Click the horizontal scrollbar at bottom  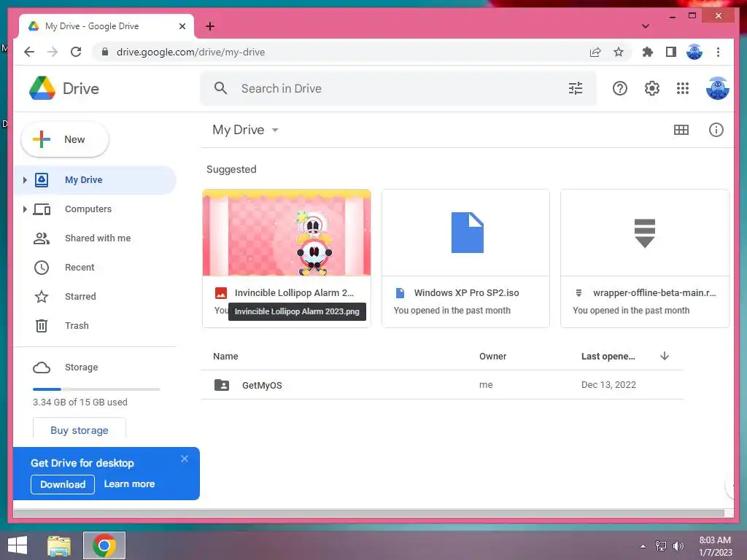[x=369, y=513]
